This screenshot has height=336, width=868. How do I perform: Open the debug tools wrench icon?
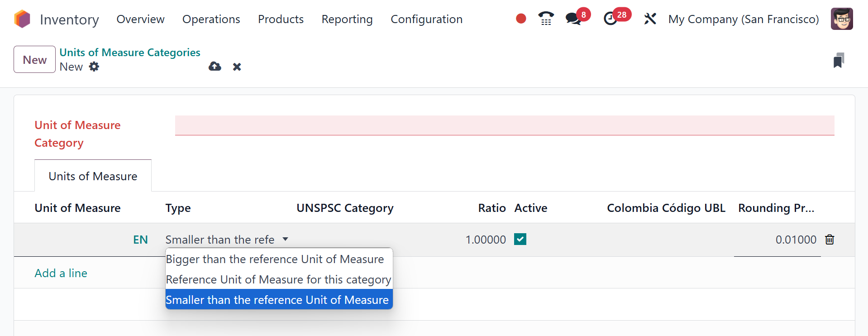click(650, 19)
